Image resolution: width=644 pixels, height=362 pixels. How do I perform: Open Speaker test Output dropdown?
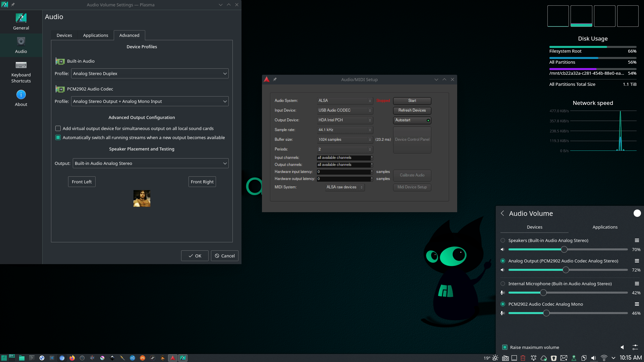(x=150, y=163)
